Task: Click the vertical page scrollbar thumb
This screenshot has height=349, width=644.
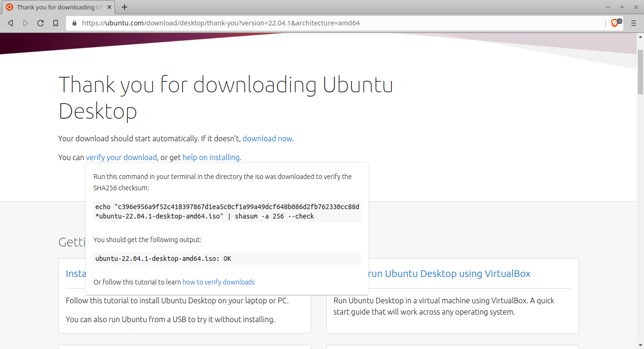Action: [640, 71]
